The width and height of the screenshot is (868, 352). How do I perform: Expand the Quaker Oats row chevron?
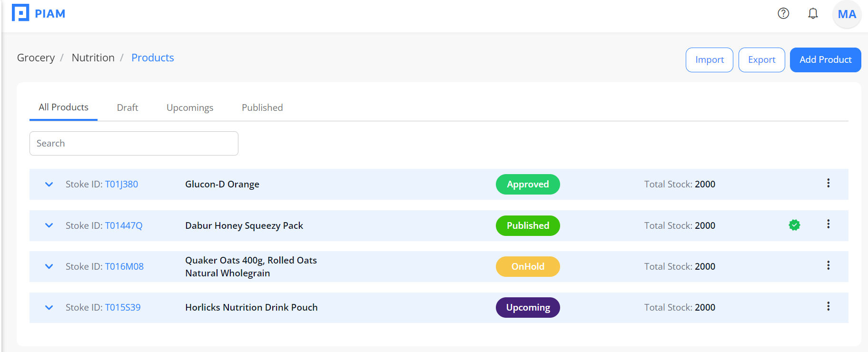coord(49,266)
